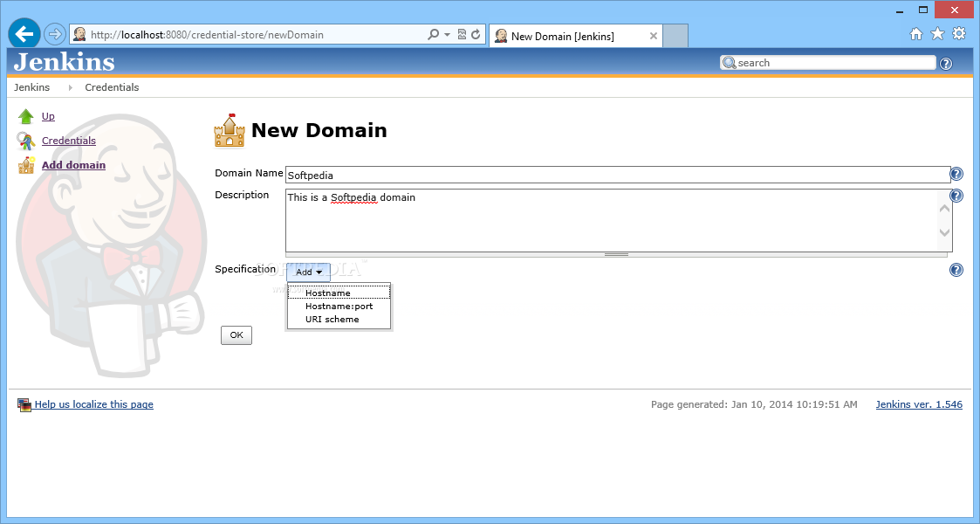
Task: Click Description scrollbar down arrow
Action: pyautogui.click(x=944, y=232)
